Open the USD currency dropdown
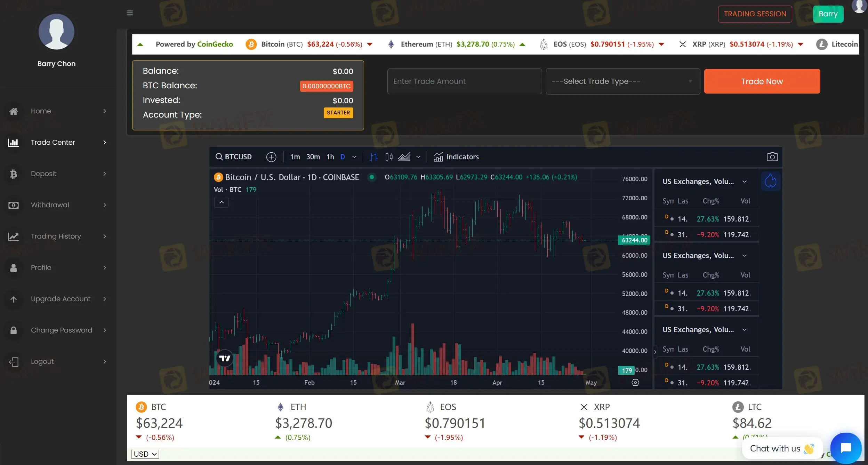868x465 pixels. (145, 454)
